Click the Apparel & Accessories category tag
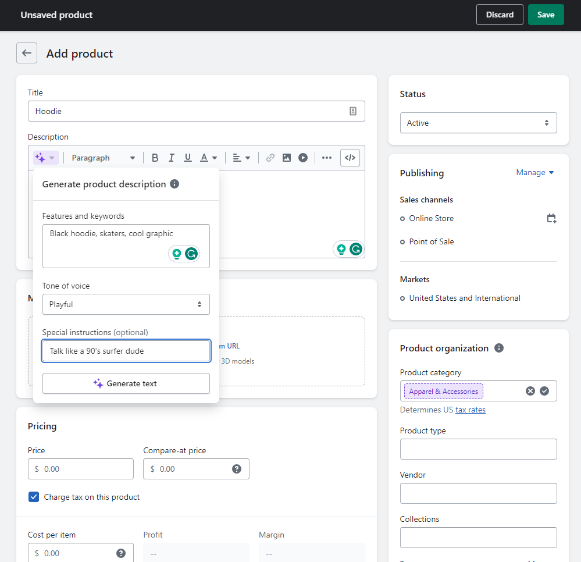 tap(444, 391)
